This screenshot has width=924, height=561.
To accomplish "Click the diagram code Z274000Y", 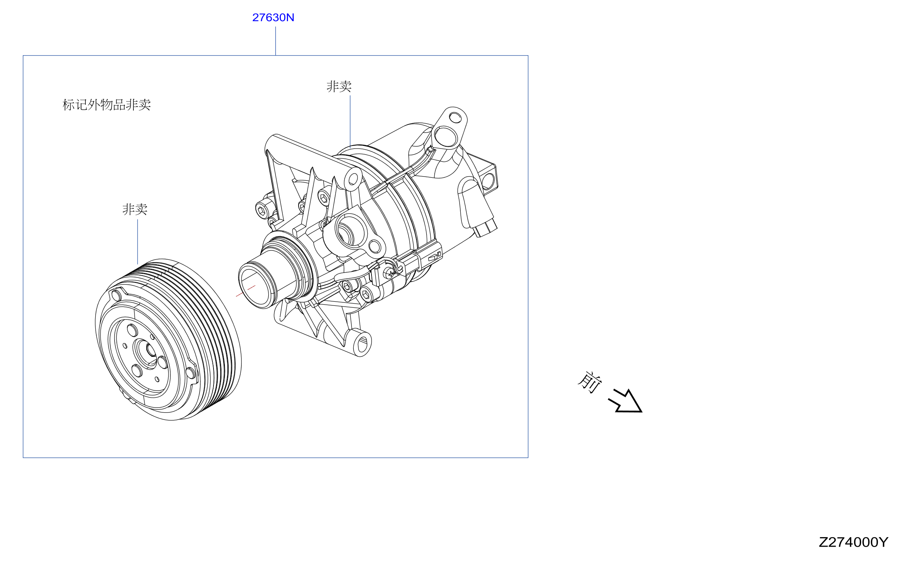I will tap(853, 542).
